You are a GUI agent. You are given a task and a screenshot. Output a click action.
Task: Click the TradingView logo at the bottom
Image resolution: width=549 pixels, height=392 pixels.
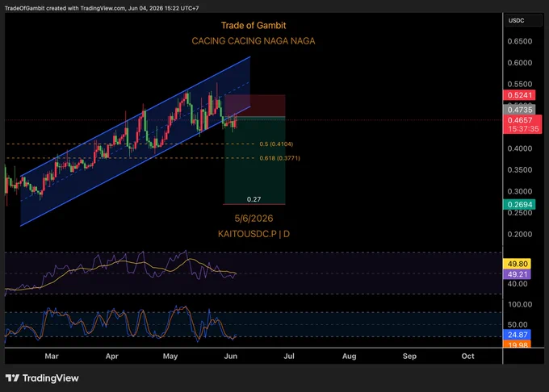pyautogui.click(x=42, y=378)
